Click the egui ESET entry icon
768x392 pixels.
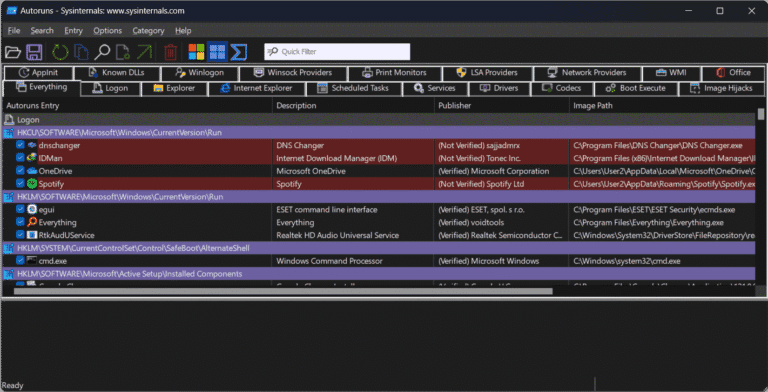[32, 209]
